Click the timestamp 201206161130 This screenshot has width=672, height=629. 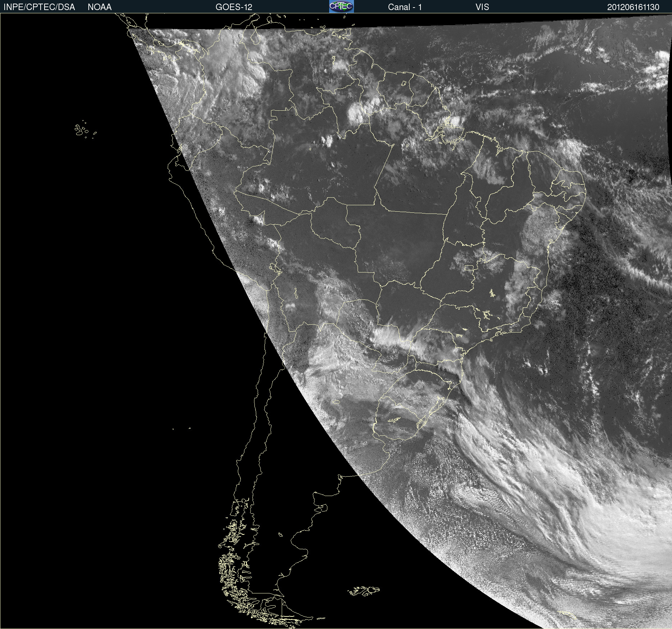pyautogui.click(x=633, y=7)
